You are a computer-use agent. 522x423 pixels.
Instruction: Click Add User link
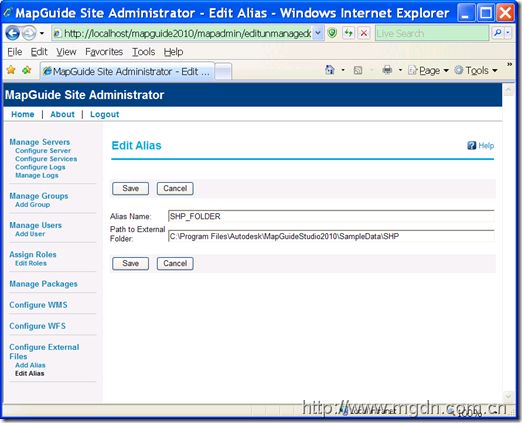(30, 234)
